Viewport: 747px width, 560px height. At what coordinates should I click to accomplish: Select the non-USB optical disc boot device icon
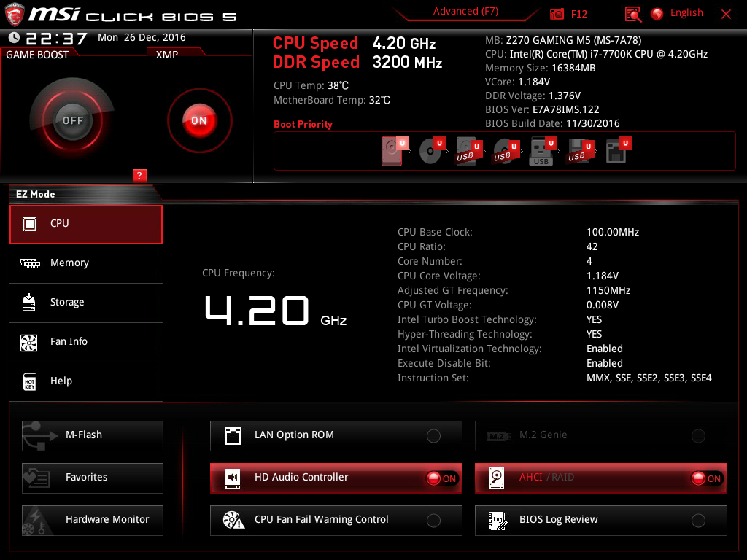click(x=432, y=150)
